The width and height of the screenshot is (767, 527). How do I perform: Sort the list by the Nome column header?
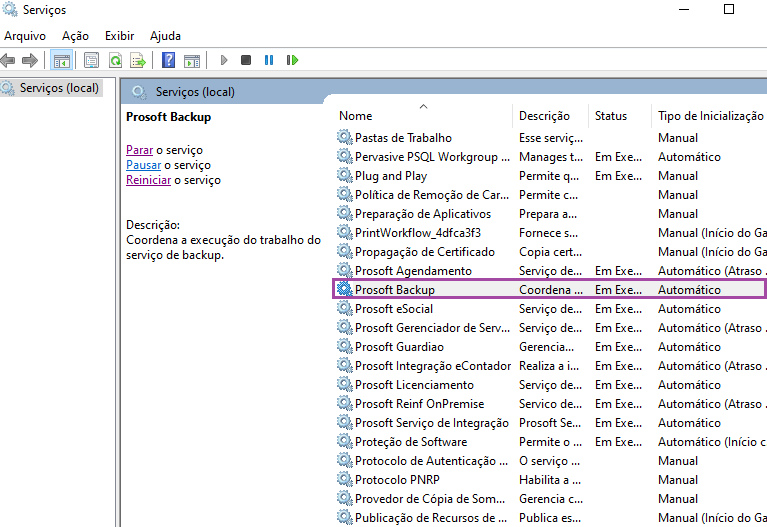coord(356,116)
